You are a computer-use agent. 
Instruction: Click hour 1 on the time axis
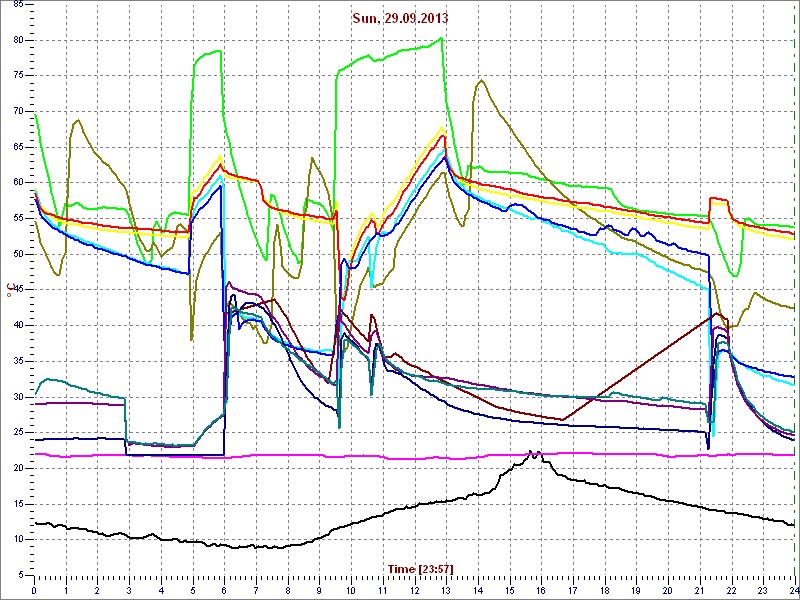[66, 590]
